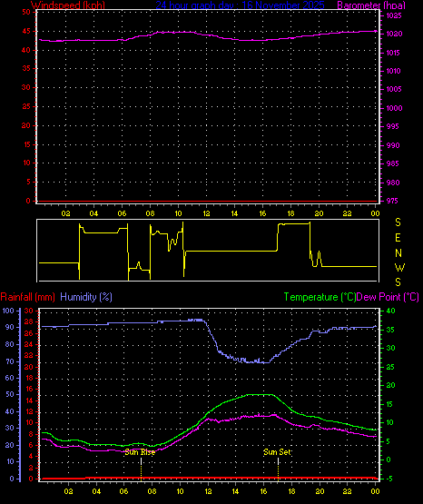Click 15 on the windspeed axis
Image resolution: width=423 pixels, height=504 pixels.
click(x=26, y=144)
